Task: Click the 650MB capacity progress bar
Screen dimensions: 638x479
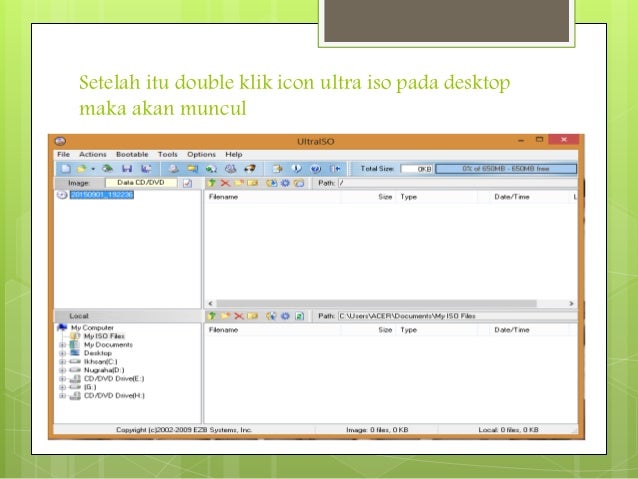Action: pyautogui.click(x=506, y=169)
